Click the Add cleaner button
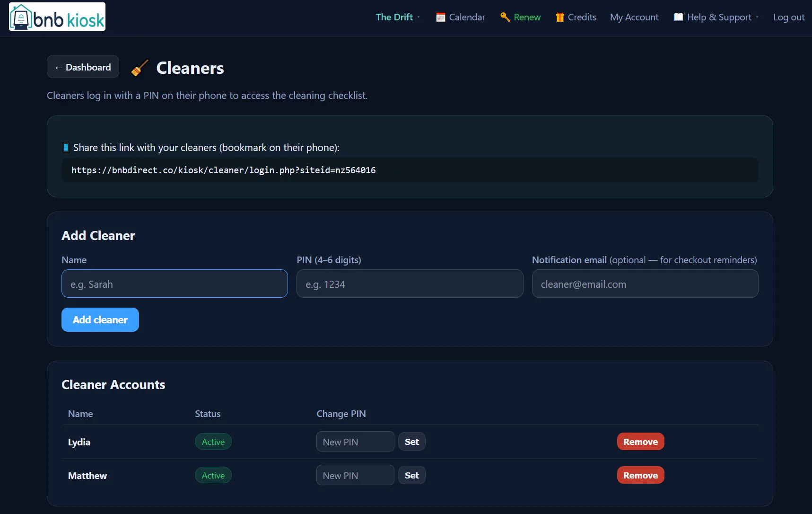Viewport: 812px width, 514px height. 100,320
